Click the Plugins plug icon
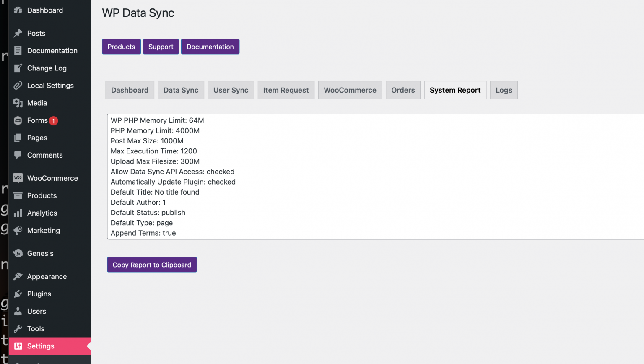The width and height of the screenshot is (644, 364). 18,294
